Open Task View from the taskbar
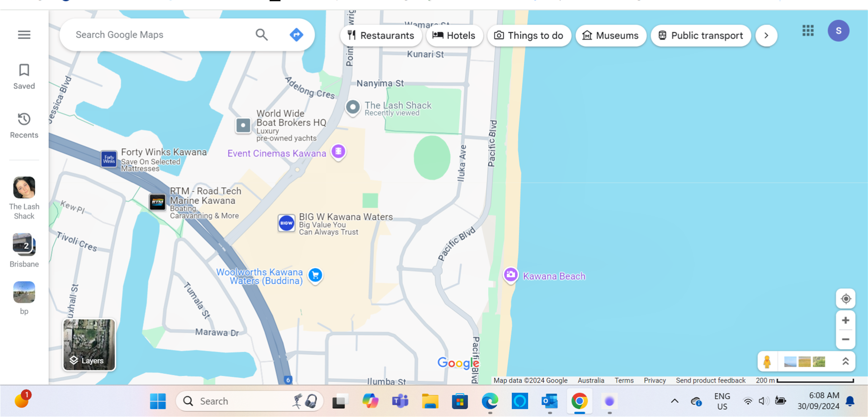868x417 pixels. pyautogui.click(x=340, y=401)
